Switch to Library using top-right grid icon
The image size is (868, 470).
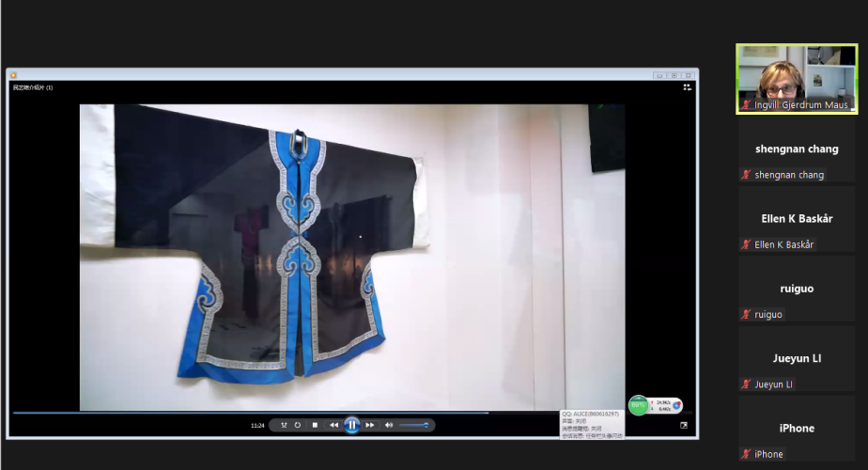click(687, 87)
